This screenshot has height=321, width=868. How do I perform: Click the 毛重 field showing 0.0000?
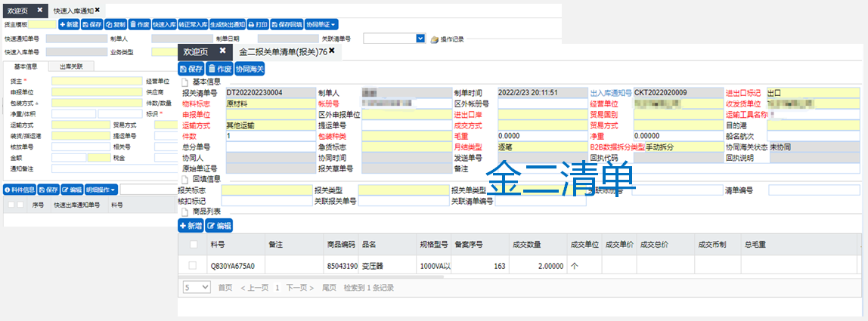[542, 136]
